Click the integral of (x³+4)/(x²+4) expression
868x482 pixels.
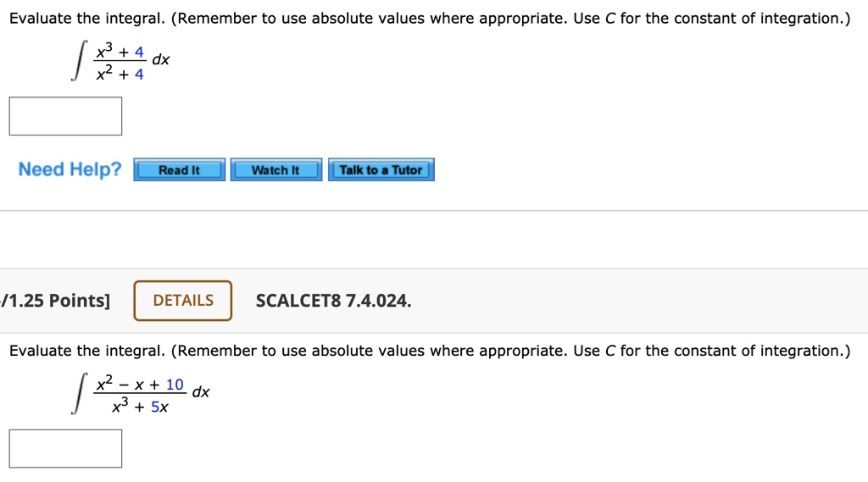point(120,62)
